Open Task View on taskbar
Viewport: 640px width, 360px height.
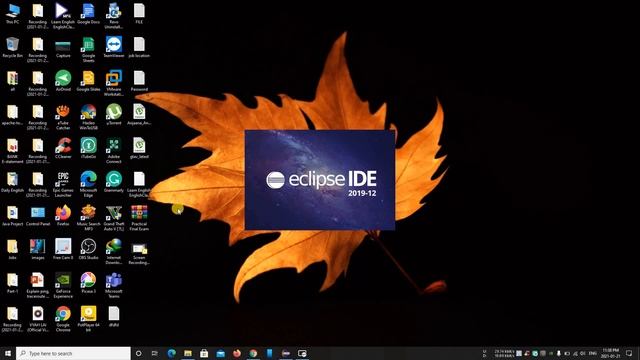pyautogui.click(x=155, y=353)
